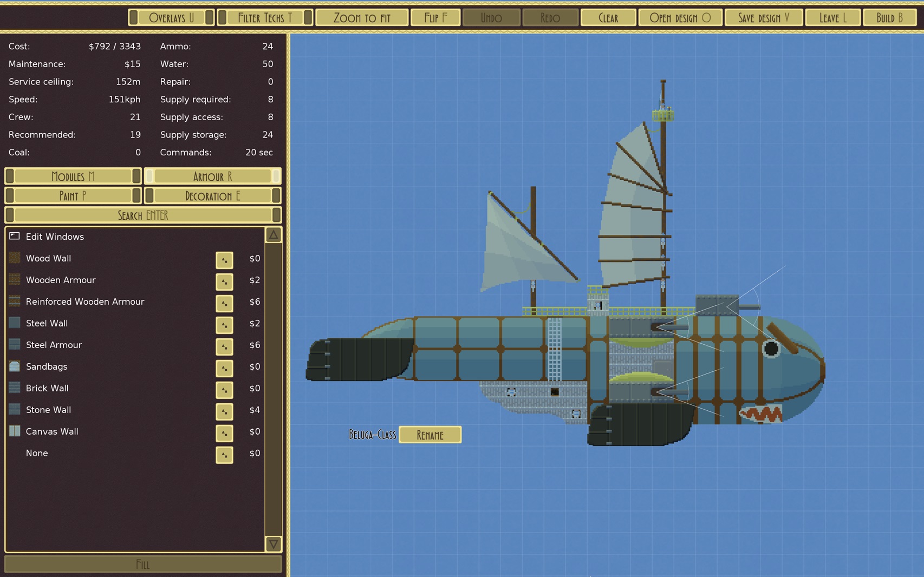Click the ship's black eye porthole

click(x=771, y=348)
